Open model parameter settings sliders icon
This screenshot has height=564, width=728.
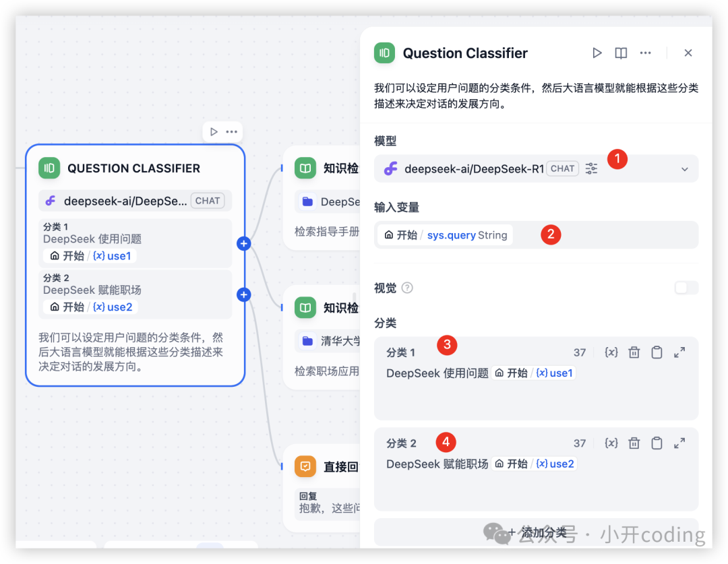pos(592,168)
